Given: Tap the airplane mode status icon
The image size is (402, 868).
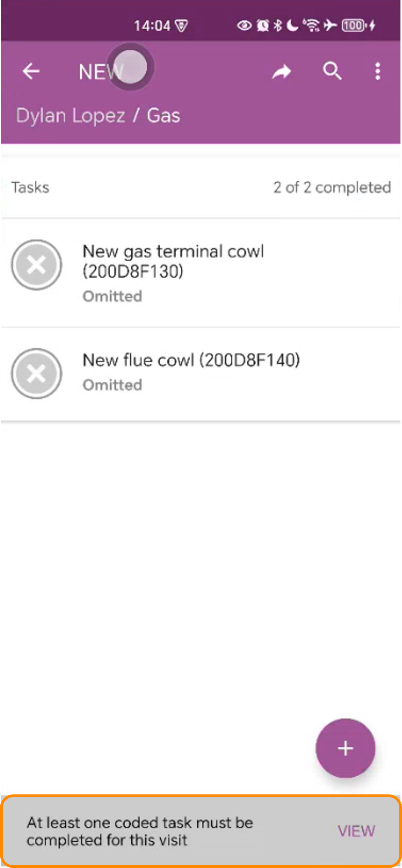Looking at the screenshot, I should (x=330, y=25).
